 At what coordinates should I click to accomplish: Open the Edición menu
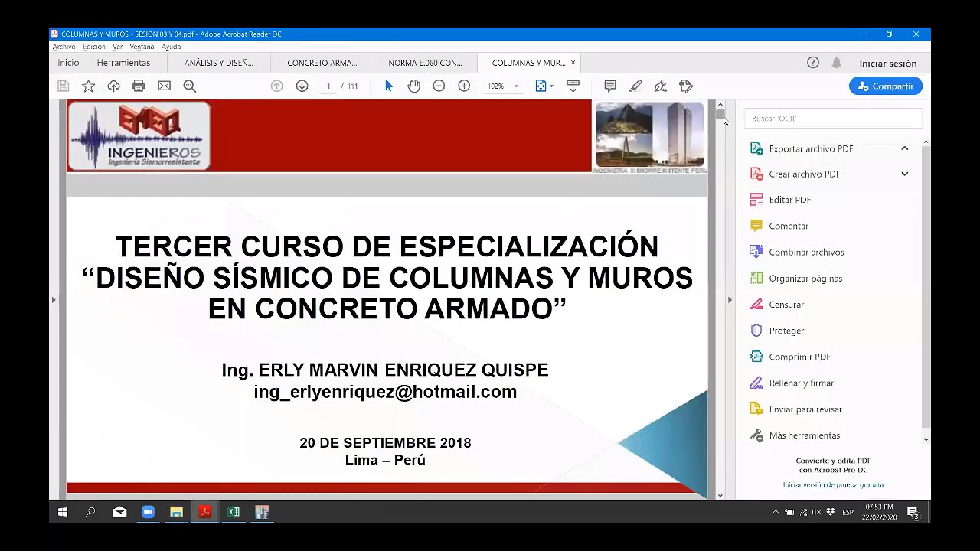click(x=94, y=47)
